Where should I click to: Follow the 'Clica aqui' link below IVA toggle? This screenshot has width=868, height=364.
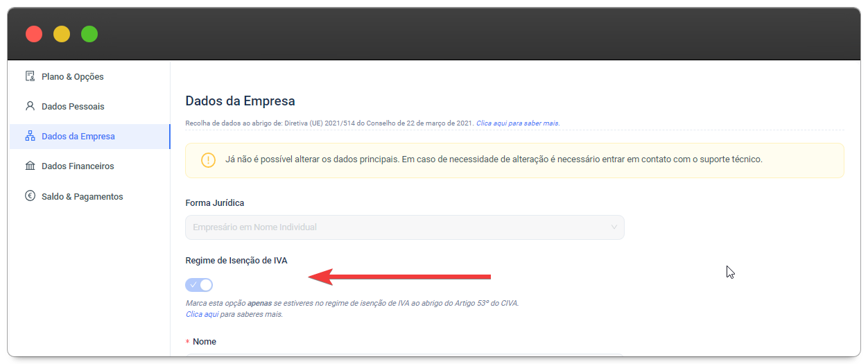point(202,314)
